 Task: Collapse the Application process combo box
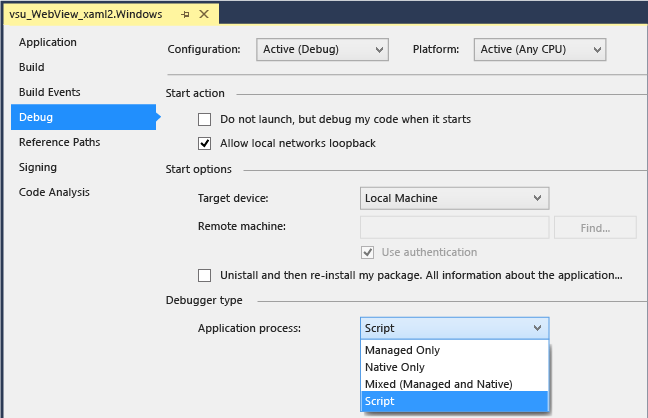(x=454, y=328)
